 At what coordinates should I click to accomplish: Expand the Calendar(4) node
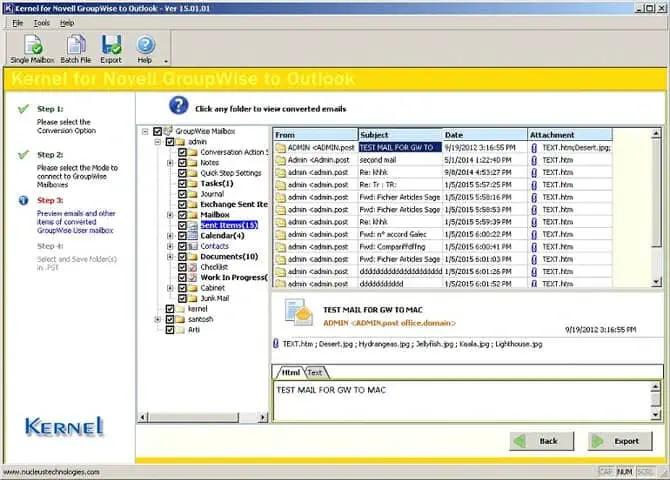170,236
